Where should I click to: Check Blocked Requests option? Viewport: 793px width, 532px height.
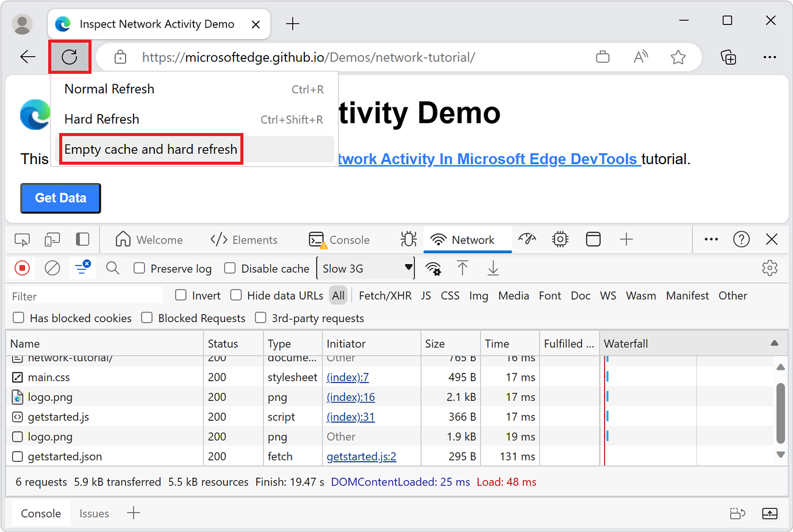point(147,318)
